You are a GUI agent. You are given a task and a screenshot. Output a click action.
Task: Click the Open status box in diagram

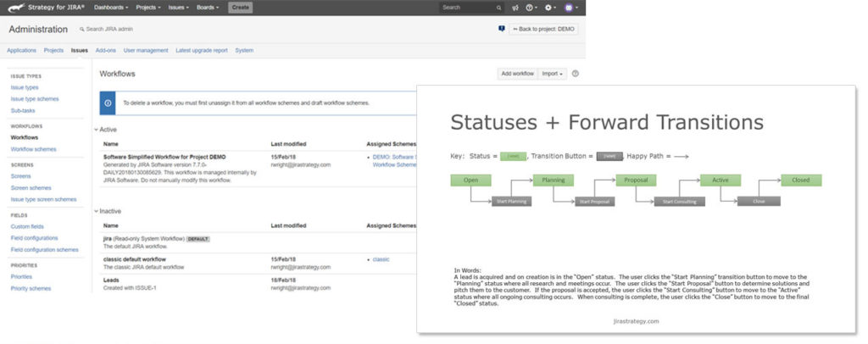[x=470, y=180]
